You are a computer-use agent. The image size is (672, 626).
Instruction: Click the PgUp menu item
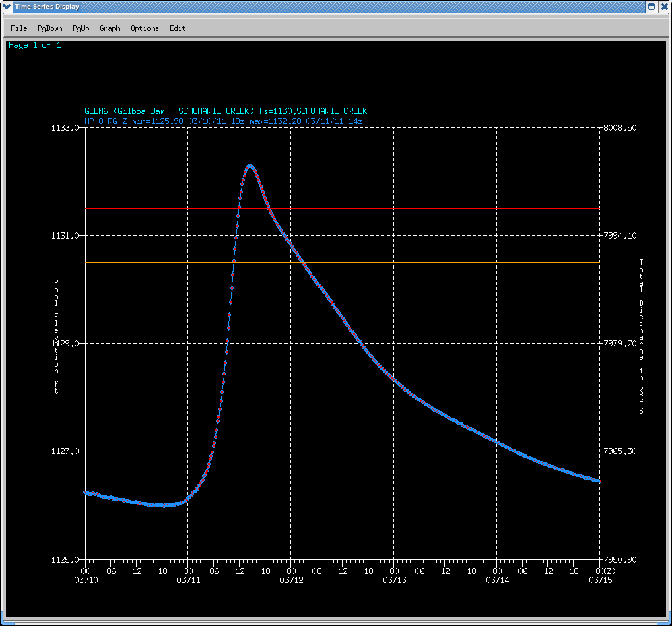click(x=81, y=28)
